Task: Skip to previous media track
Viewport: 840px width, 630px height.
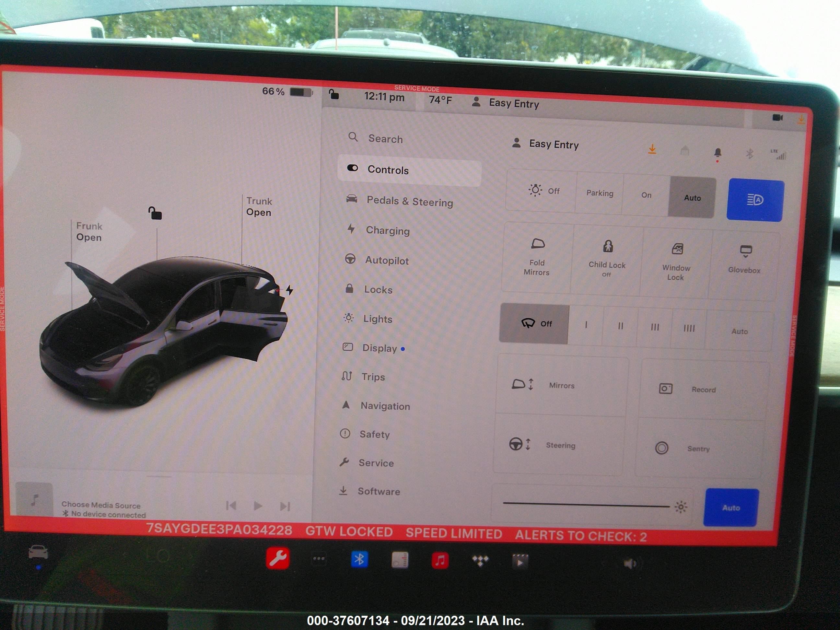Action: [x=231, y=506]
